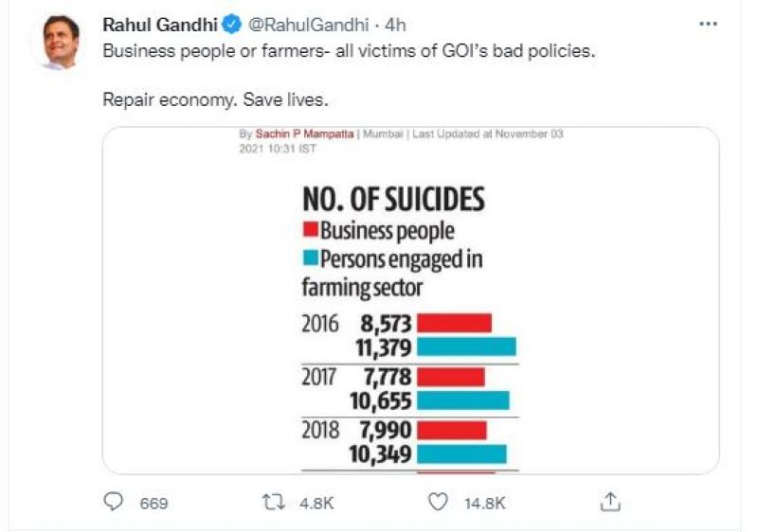This screenshot has height=532, width=758.
Task: Open the Rahul Gandhi display name link
Action: click(x=160, y=25)
